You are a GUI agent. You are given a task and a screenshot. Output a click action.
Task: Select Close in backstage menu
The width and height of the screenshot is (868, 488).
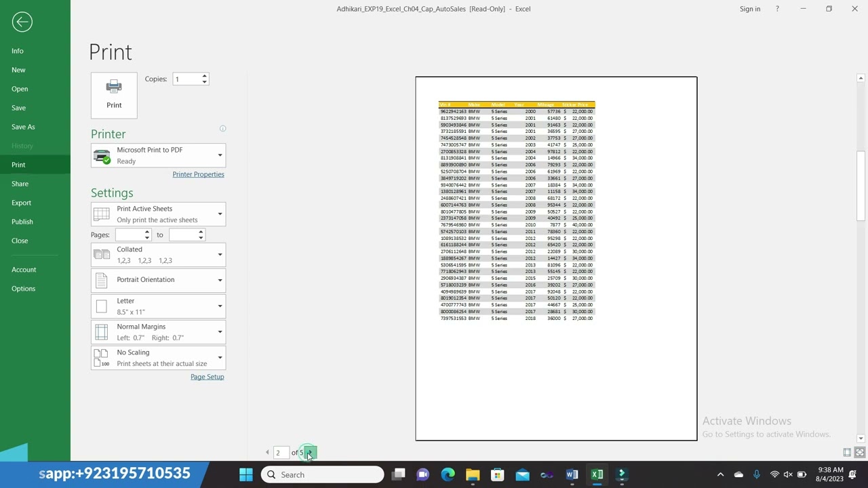[35, 241]
